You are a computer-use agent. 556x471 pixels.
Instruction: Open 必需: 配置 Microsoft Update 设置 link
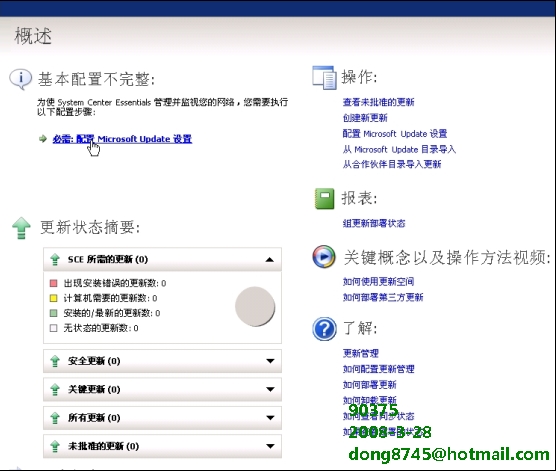(x=122, y=139)
